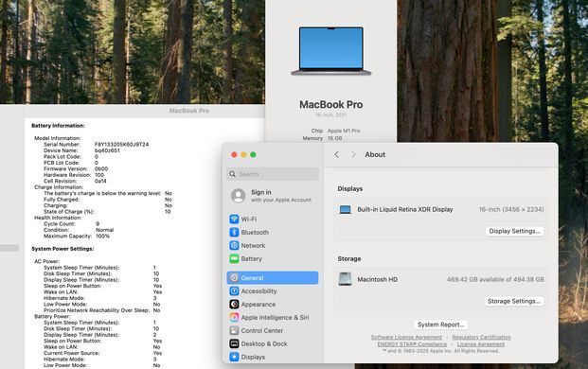Minimize the System Settings window
This screenshot has height=369, width=588.
click(243, 154)
